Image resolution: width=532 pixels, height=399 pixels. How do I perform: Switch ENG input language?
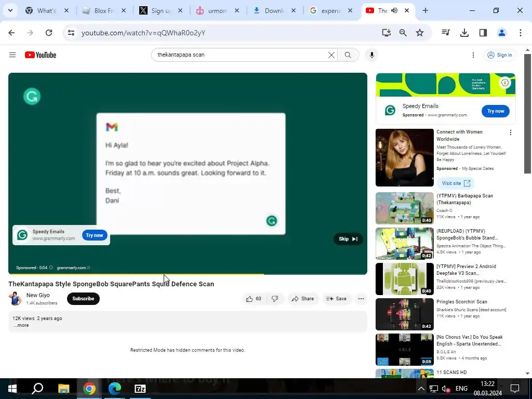tap(461, 389)
